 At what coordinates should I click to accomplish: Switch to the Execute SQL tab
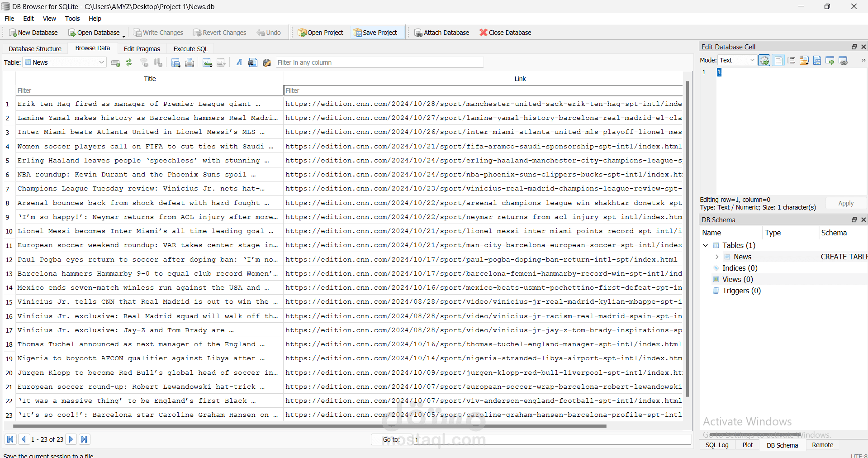[191, 49]
